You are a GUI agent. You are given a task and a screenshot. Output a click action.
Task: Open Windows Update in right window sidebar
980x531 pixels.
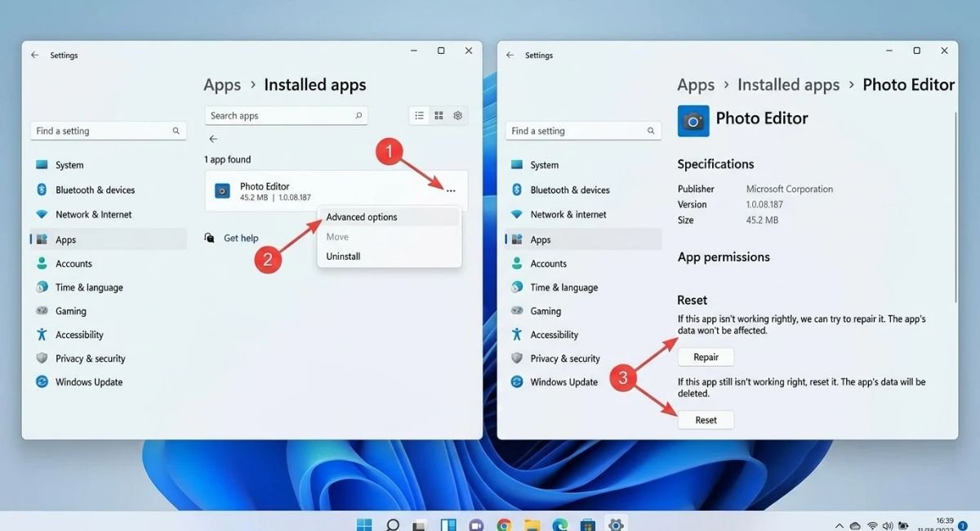583,382
